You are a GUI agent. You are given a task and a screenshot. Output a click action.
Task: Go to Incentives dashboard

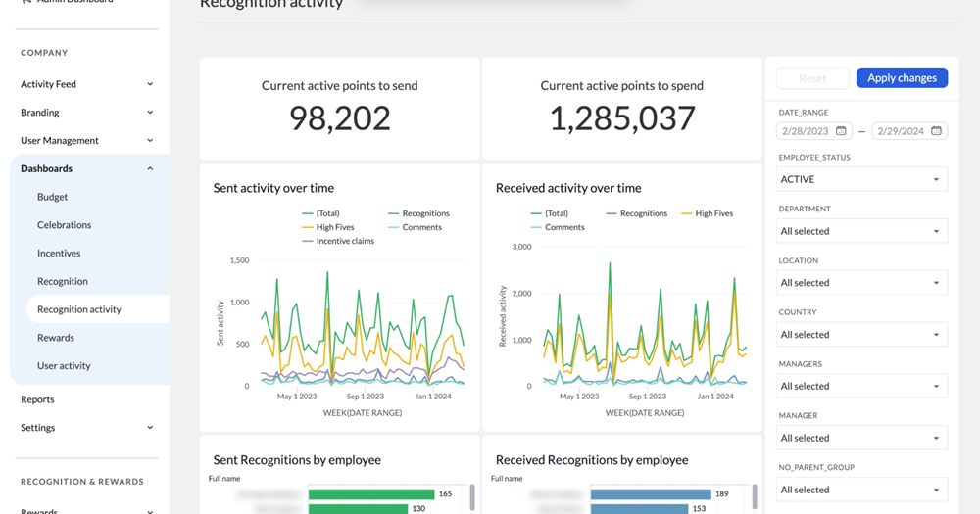point(59,253)
